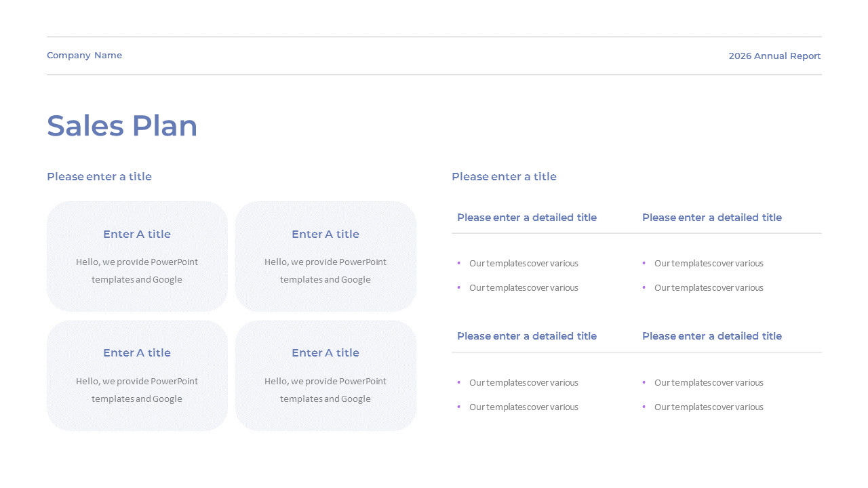Select 'Enter A title' in the bottom-left card
Viewport: 868px width, 488px height.
[x=137, y=353]
